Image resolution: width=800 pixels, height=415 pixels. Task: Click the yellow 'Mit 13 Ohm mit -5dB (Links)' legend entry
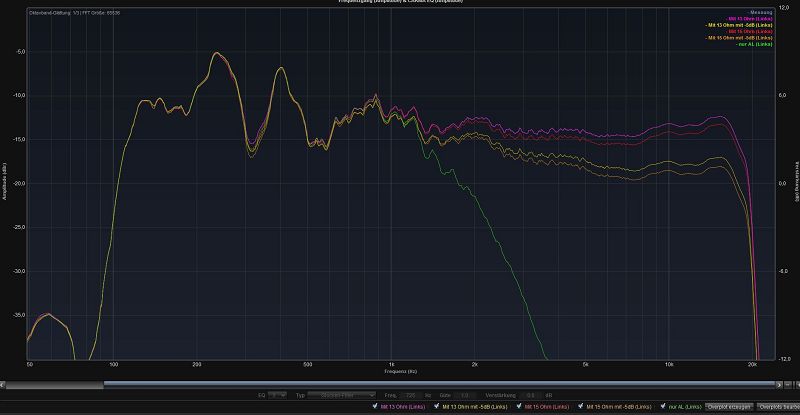pos(739,25)
